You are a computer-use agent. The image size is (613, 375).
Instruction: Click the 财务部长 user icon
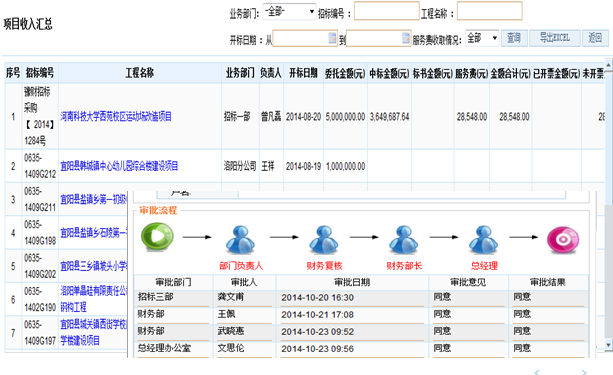click(403, 239)
